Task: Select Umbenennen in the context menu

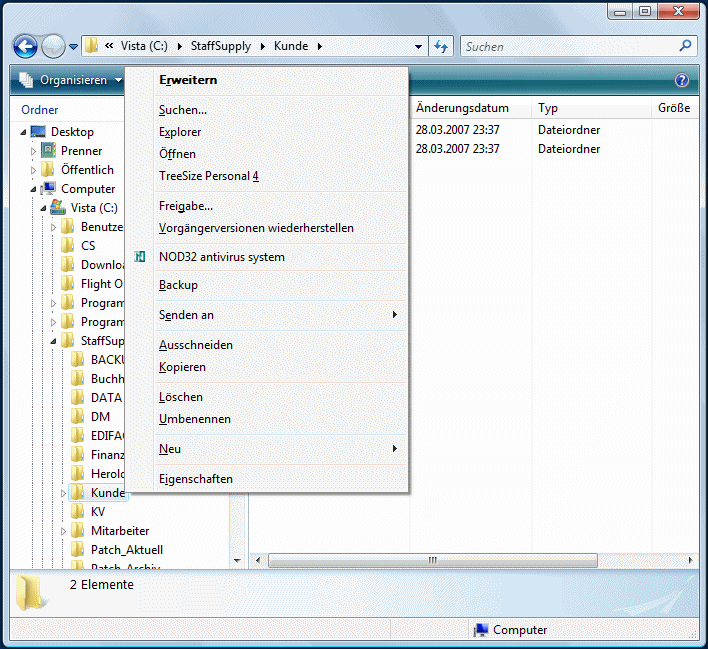Action: [195, 419]
